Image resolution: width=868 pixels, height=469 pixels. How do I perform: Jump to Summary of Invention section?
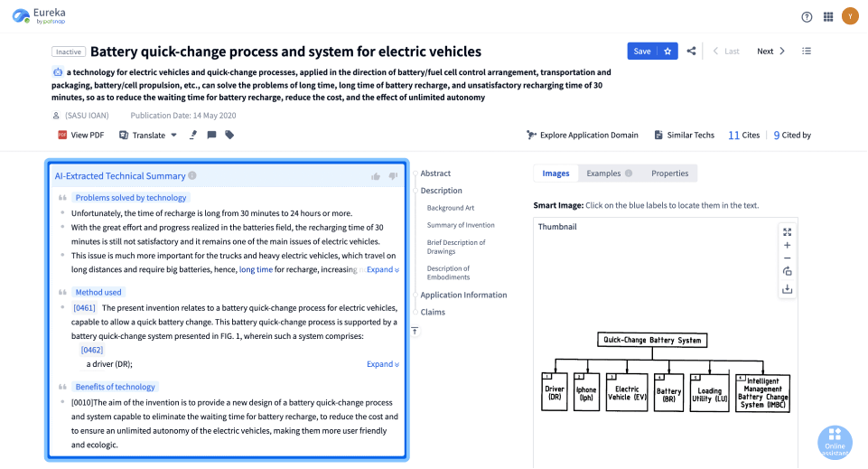[461, 225]
